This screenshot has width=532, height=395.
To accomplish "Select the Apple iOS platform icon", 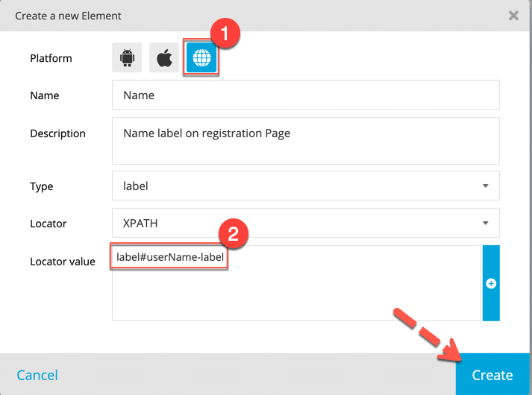I will pos(164,58).
